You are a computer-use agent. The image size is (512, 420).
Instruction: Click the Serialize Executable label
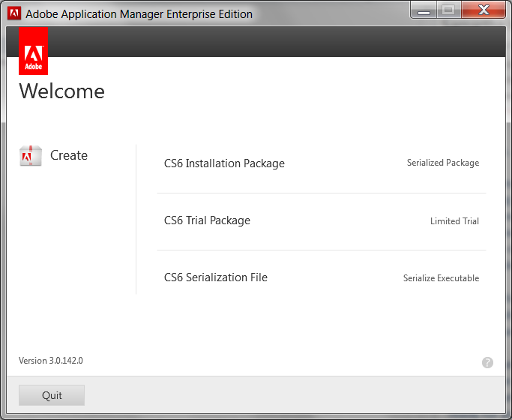[x=441, y=278]
